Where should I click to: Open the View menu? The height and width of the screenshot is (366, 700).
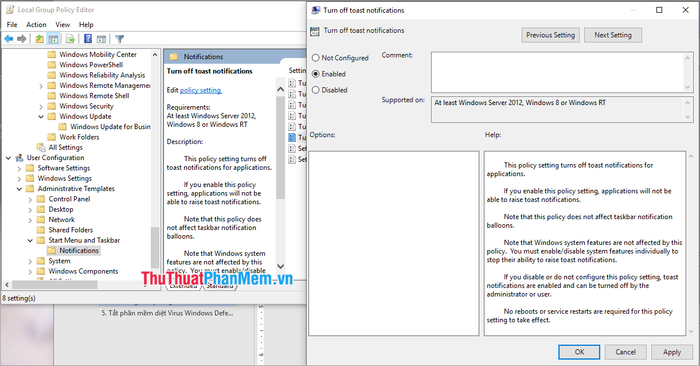tap(62, 25)
